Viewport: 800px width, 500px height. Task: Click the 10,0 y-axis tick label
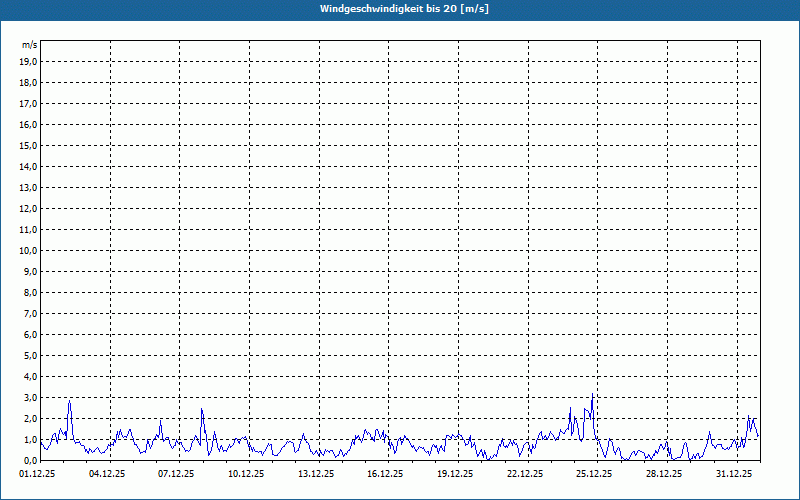point(29,250)
